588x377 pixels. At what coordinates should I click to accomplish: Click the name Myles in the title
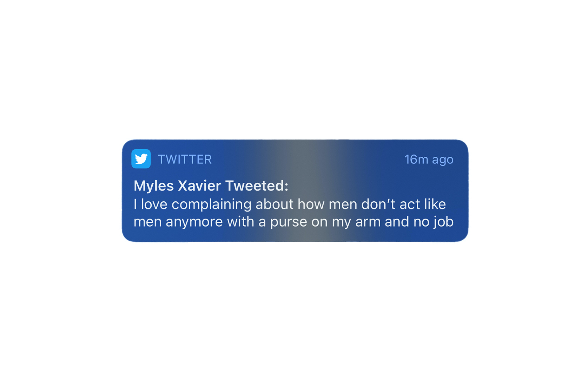coord(154,186)
